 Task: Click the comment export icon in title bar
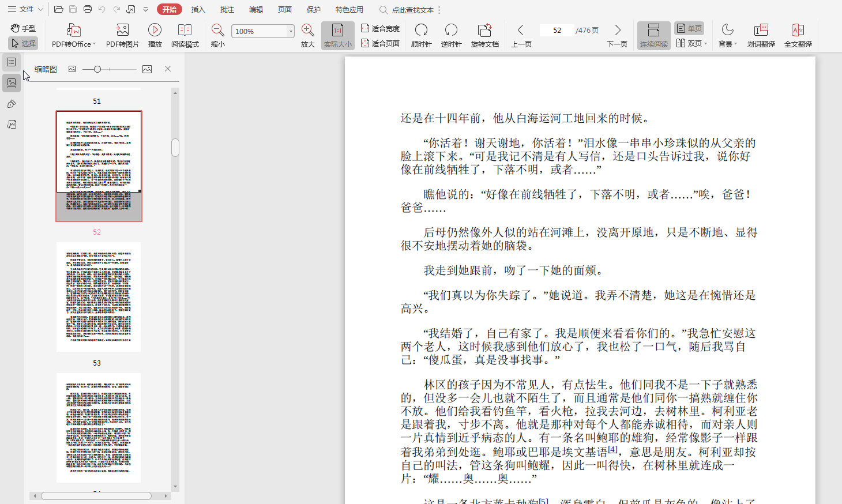point(131,9)
